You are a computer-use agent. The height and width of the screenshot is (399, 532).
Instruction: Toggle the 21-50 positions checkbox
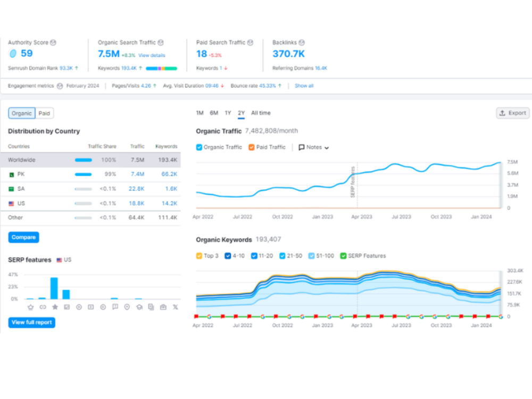point(282,256)
